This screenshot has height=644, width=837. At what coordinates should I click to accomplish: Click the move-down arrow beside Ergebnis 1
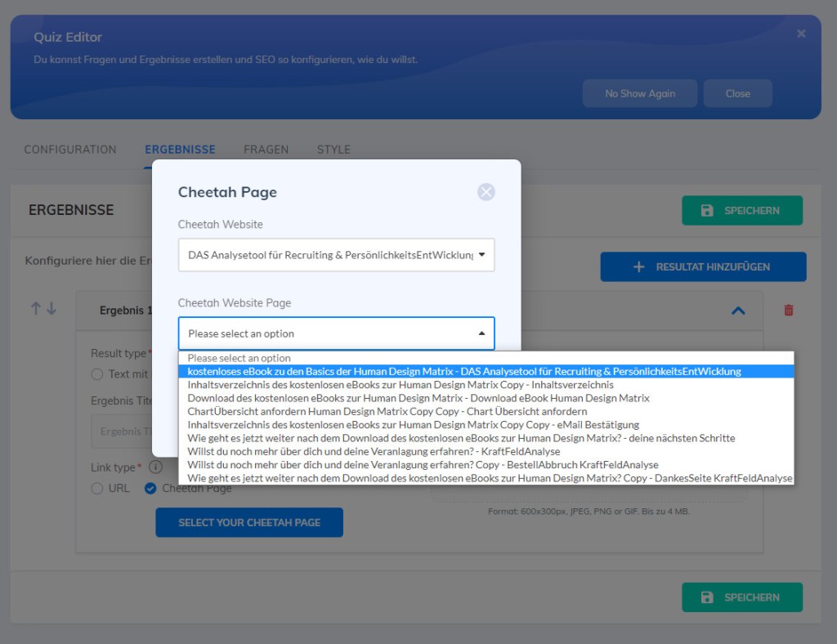(51, 309)
